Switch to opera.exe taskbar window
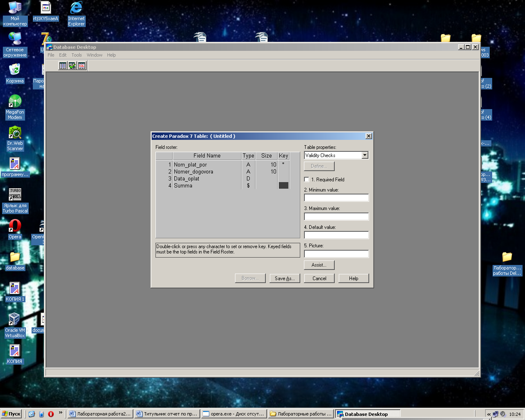 coord(233,414)
